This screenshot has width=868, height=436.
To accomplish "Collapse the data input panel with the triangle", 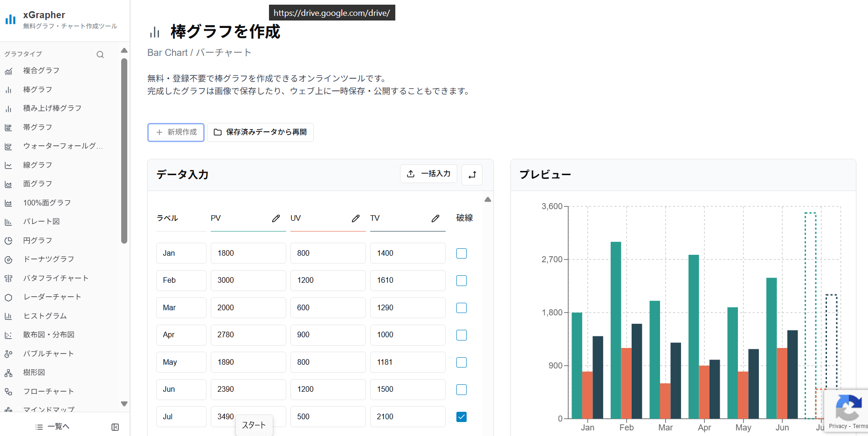I will [488, 199].
